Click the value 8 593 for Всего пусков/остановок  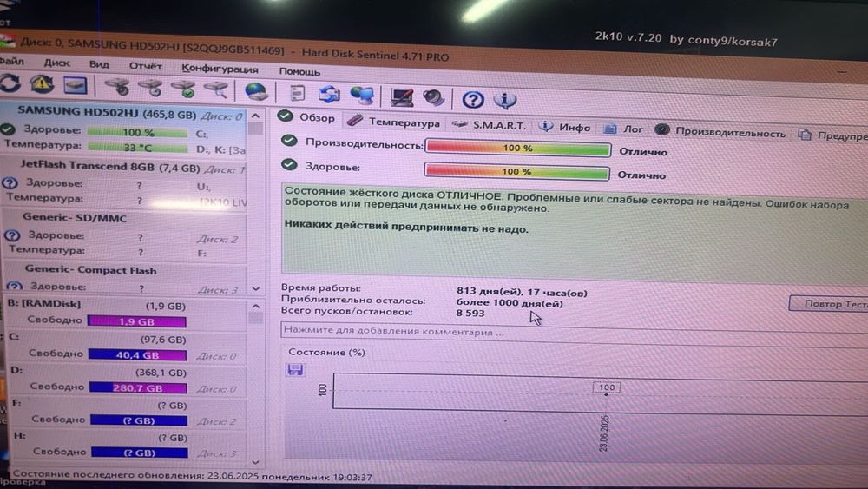pos(470,313)
